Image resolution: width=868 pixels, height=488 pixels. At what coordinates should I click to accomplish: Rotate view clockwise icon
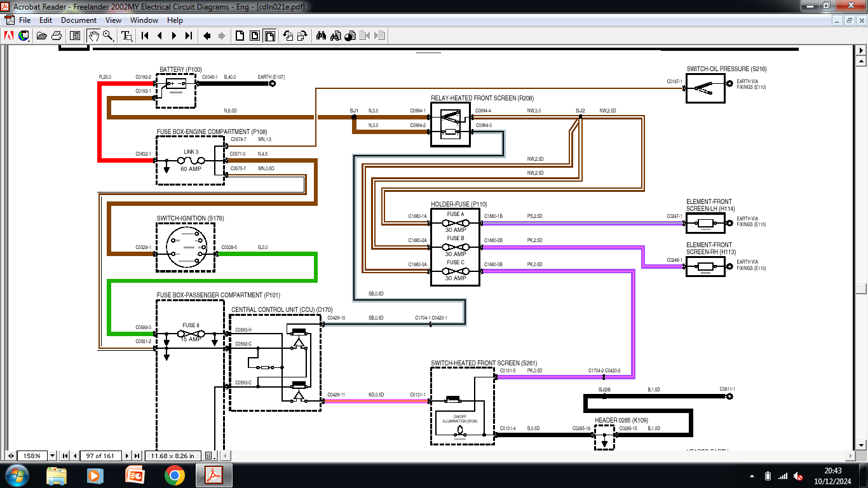click(x=302, y=36)
